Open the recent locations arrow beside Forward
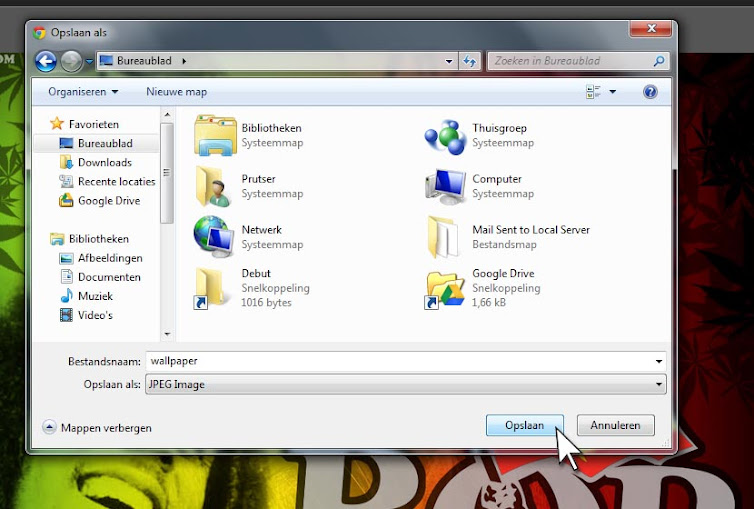This screenshot has height=509, width=754. (x=89, y=62)
